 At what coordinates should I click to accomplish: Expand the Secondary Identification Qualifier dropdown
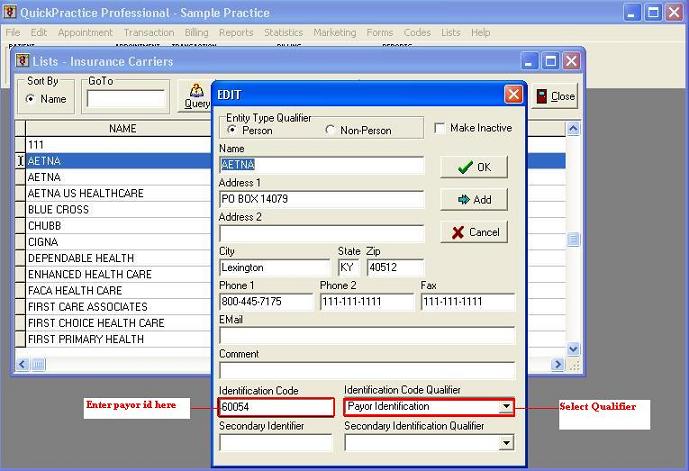coord(506,442)
